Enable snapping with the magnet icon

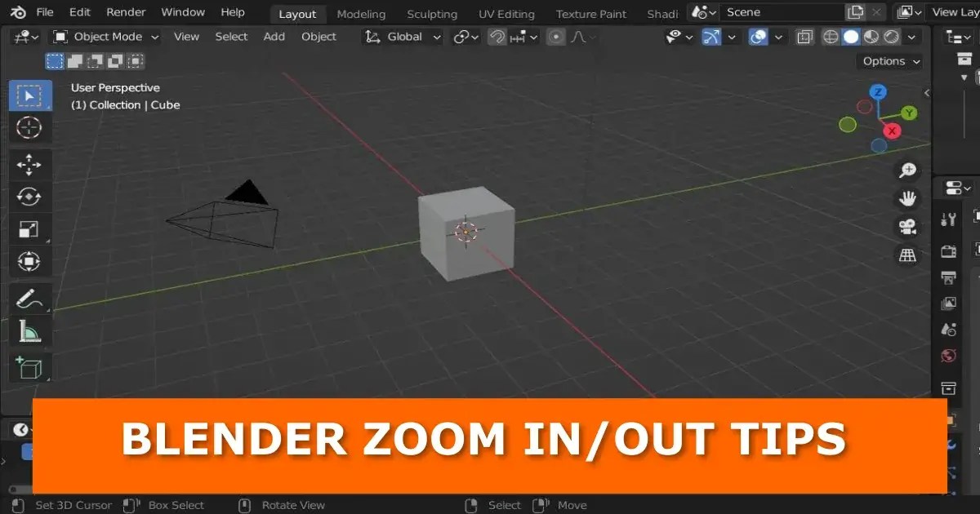tap(497, 37)
